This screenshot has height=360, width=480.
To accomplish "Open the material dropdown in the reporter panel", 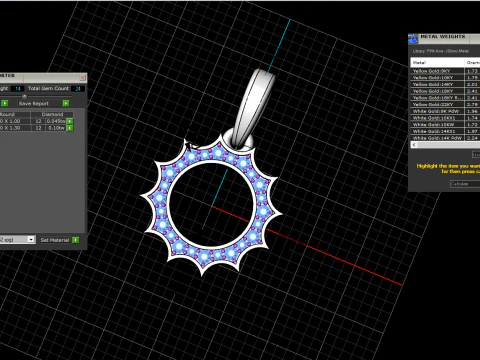I will [x=31, y=239].
